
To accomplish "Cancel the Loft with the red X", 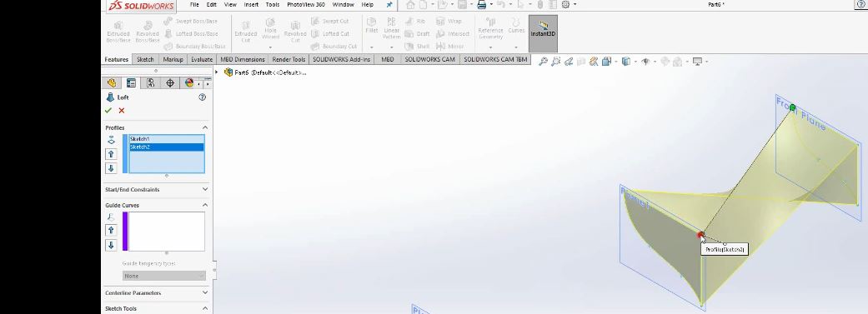I will [x=121, y=111].
